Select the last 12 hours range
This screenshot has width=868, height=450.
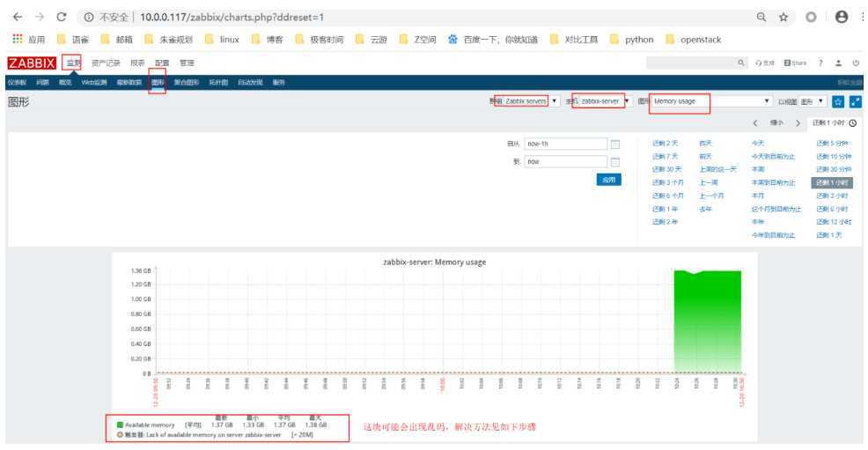(834, 222)
